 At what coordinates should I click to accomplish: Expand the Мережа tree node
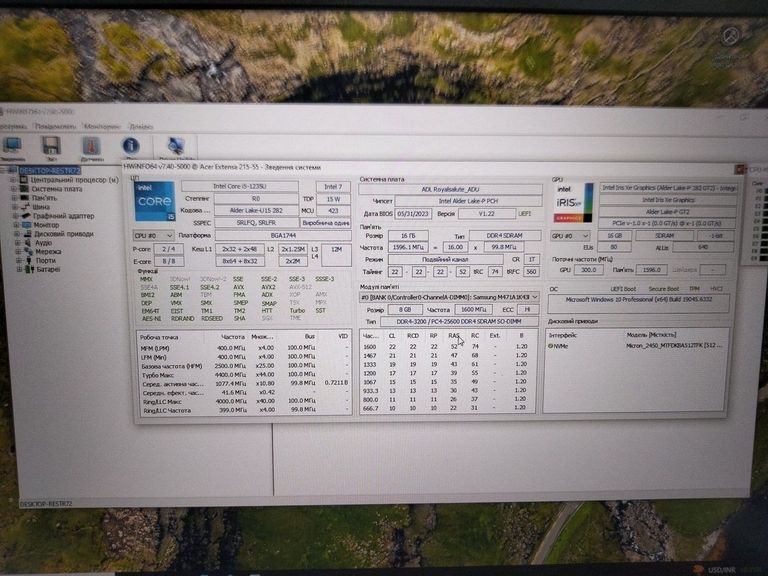click(19, 251)
